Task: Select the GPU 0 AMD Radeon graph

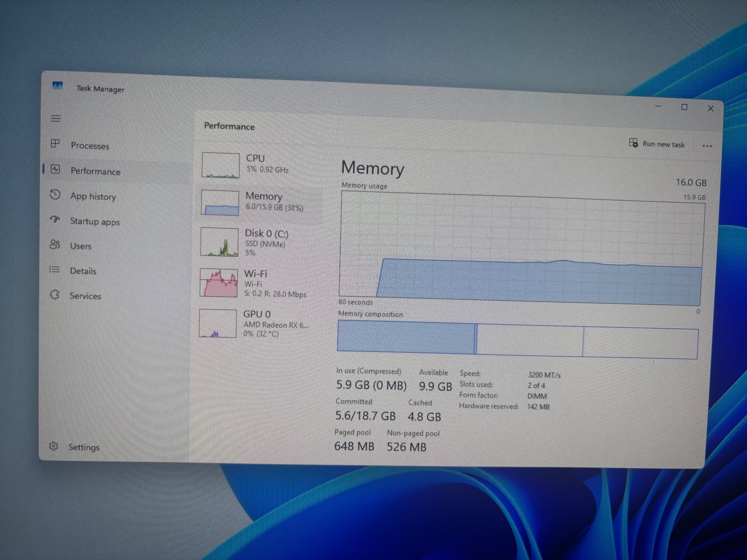Action: coord(218,323)
